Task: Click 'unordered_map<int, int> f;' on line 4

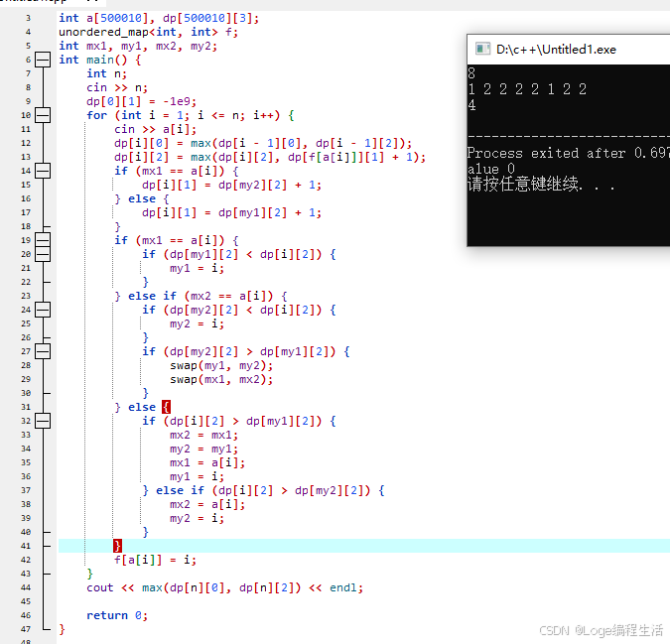Action: click(148, 32)
